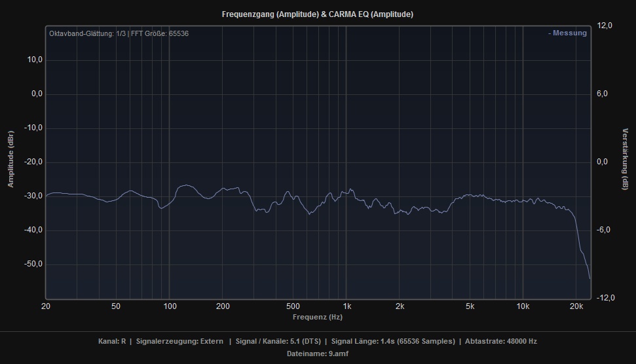Click the Abtastrate: 48000 Hz footer text
This screenshot has height=364, width=636.
click(501, 341)
